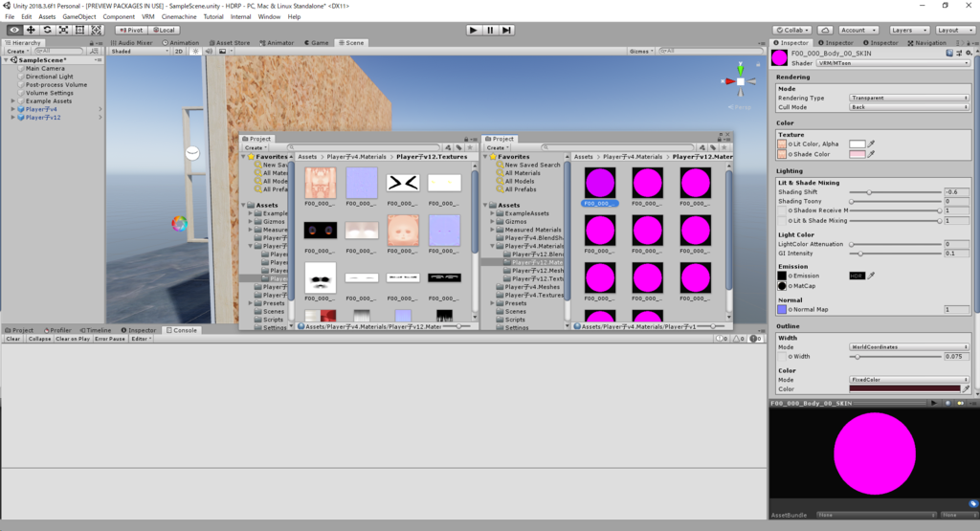Open the Shader dropdown VRM/MToon
This screenshot has height=531, width=980.
tap(893, 63)
